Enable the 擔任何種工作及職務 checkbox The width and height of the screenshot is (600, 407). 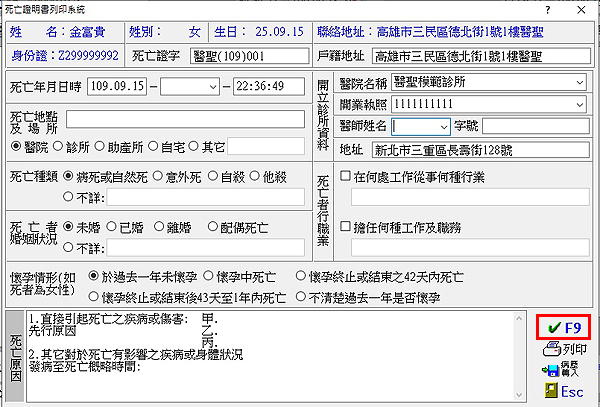[346, 226]
